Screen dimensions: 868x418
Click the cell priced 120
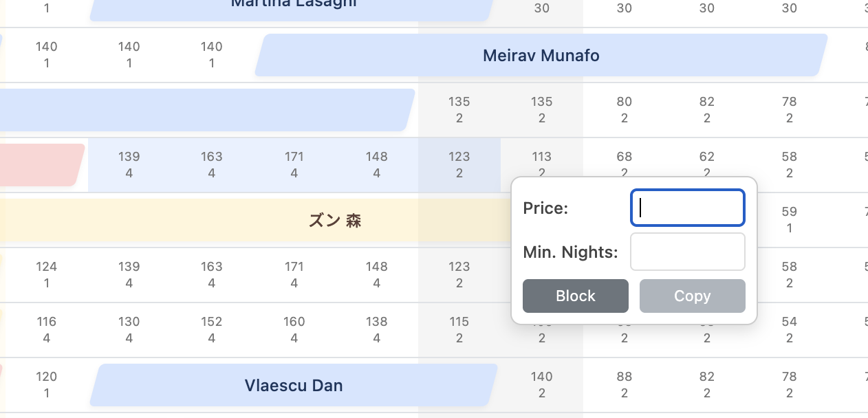pos(47,384)
